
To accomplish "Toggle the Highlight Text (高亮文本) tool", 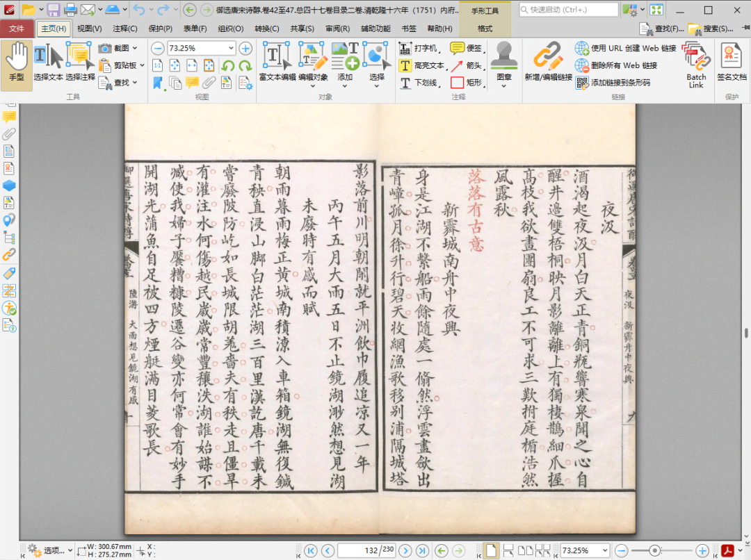I will coord(421,65).
